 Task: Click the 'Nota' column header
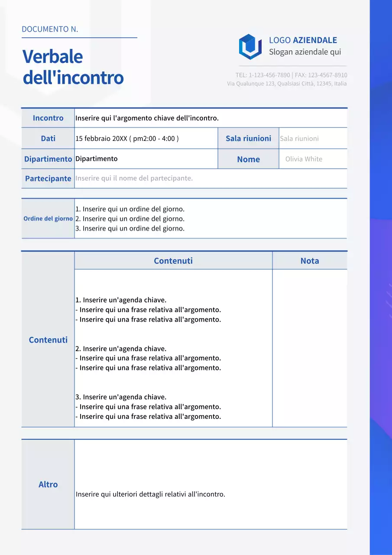click(x=309, y=261)
